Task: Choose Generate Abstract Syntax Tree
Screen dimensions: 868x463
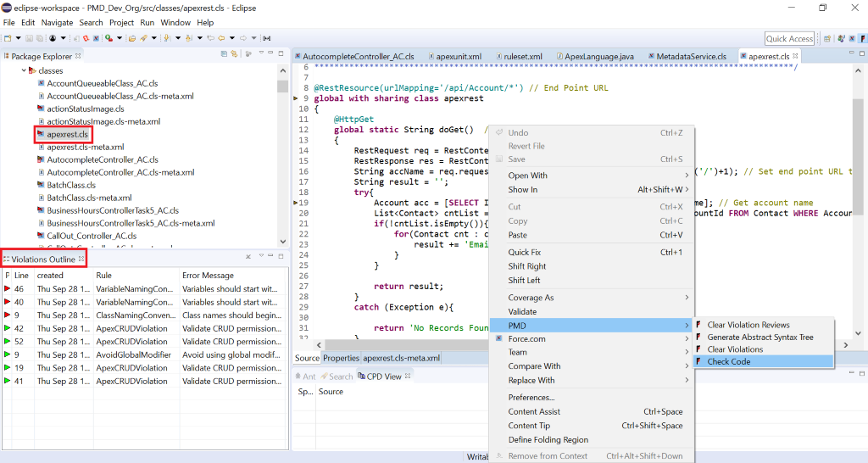Action: click(x=764, y=337)
